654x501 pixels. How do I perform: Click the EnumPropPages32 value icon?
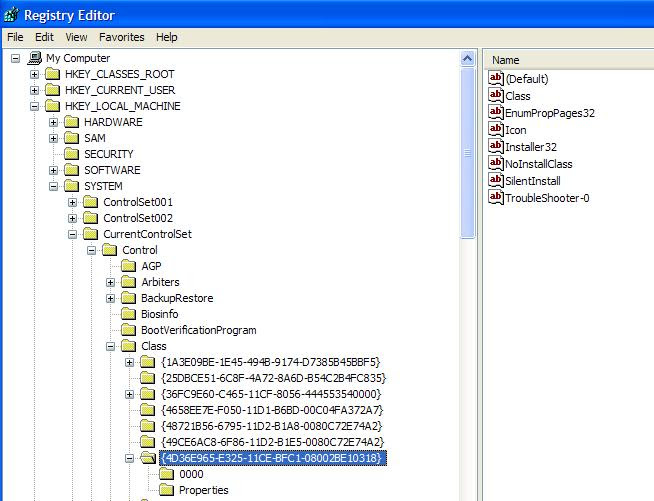496,113
